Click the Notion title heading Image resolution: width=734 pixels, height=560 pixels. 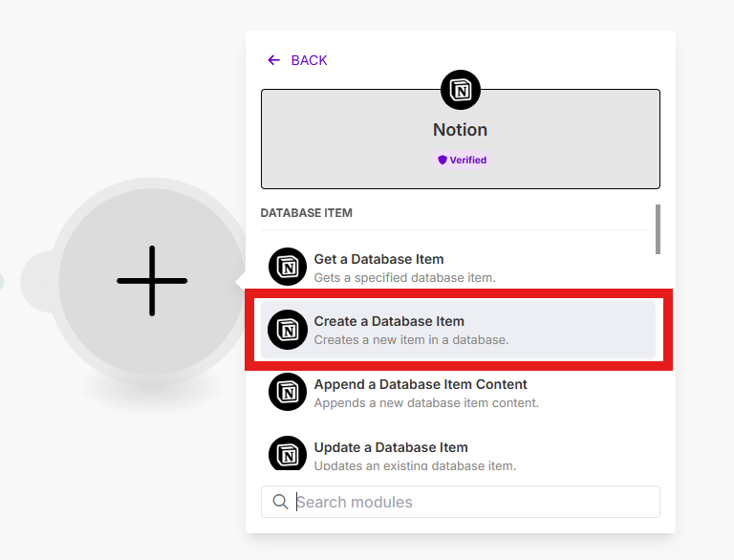coord(460,130)
